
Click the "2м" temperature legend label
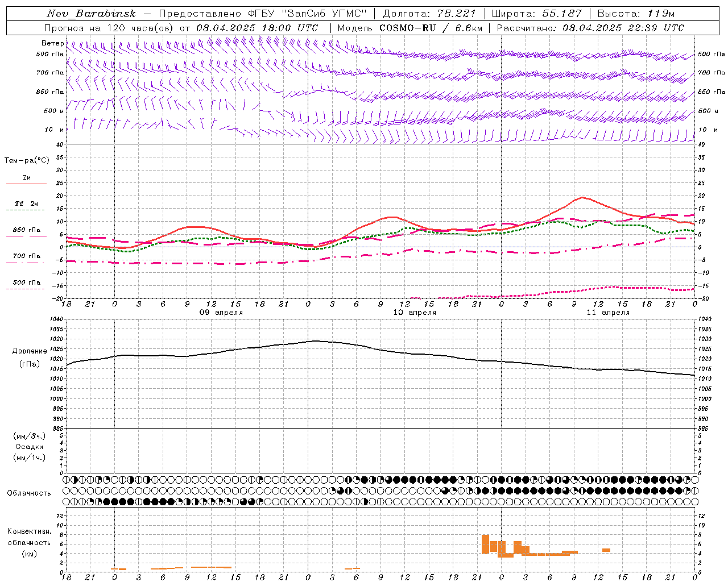click(27, 178)
